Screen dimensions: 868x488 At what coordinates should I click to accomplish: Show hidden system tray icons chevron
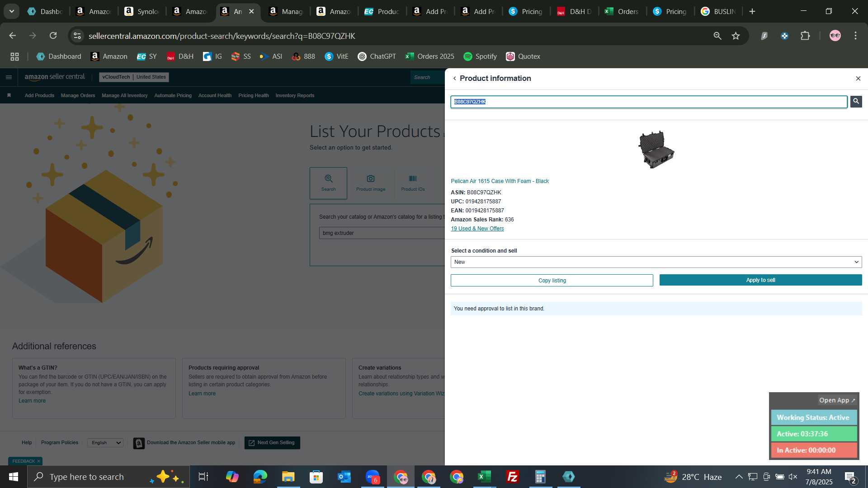[739, 477]
